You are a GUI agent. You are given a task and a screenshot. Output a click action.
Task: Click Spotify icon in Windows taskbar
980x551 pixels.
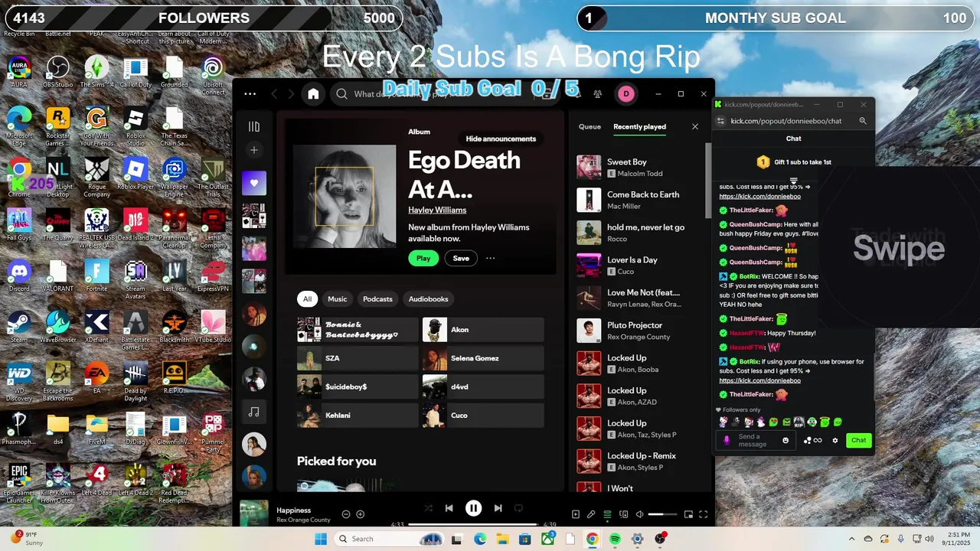[x=615, y=539]
